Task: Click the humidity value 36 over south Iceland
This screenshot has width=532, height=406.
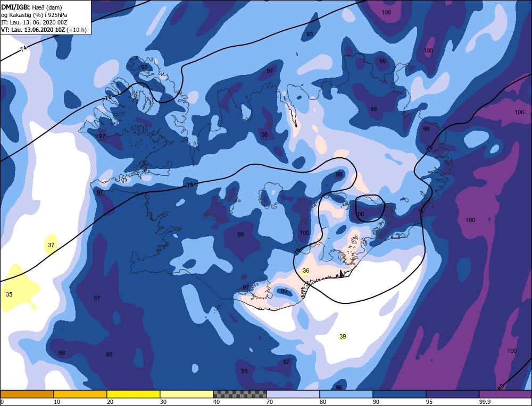Action: point(306,271)
